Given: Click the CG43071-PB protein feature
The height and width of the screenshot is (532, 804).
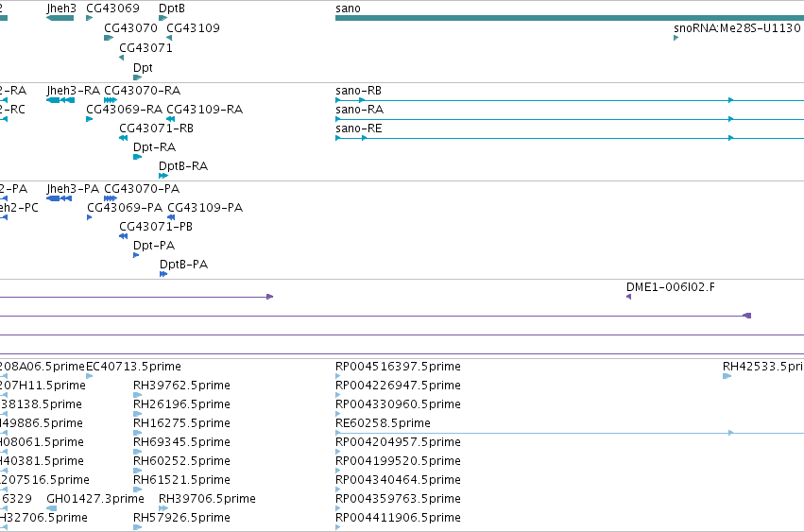Looking at the screenshot, I should [x=124, y=236].
